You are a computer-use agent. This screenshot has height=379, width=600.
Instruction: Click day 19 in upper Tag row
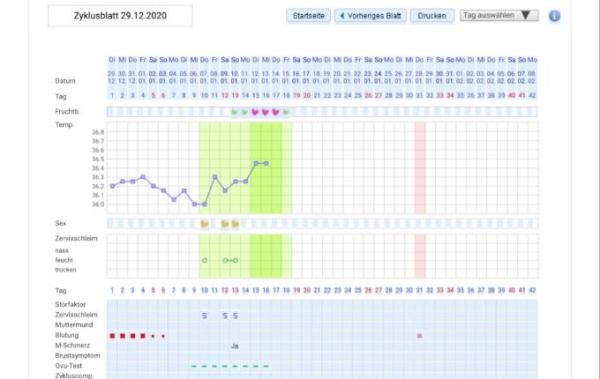(297, 95)
